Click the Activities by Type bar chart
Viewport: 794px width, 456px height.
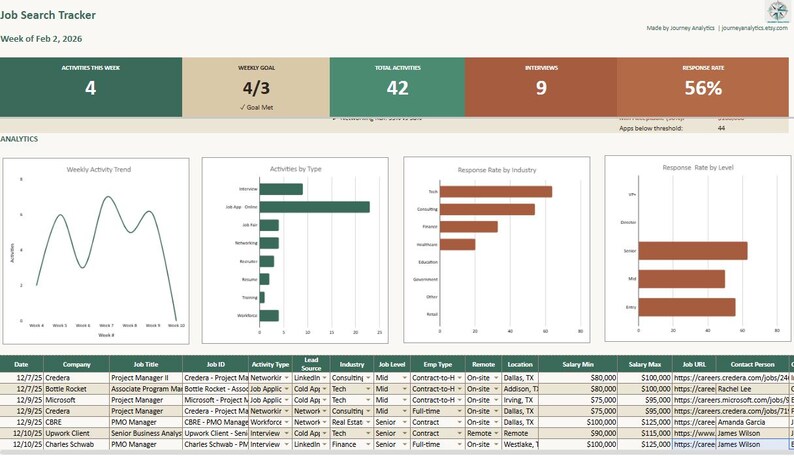(x=295, y=251)
